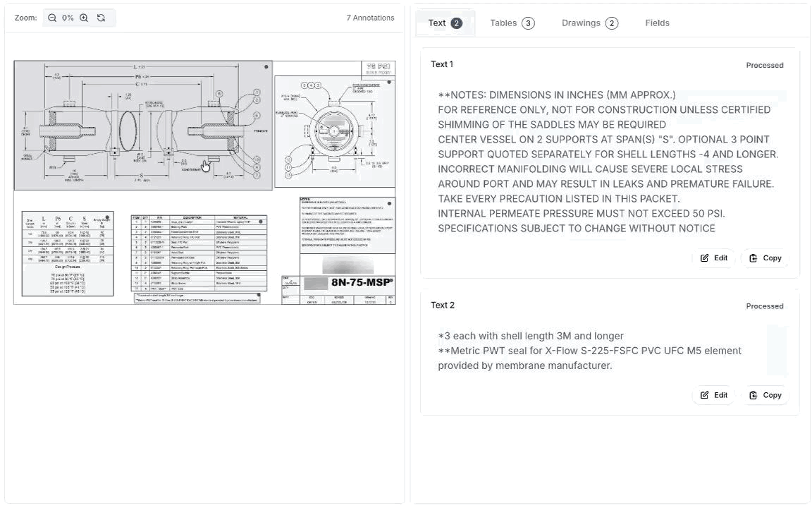This screenshot has width=812, height=508.
Task: Select the Text tab
Action: 445,23
